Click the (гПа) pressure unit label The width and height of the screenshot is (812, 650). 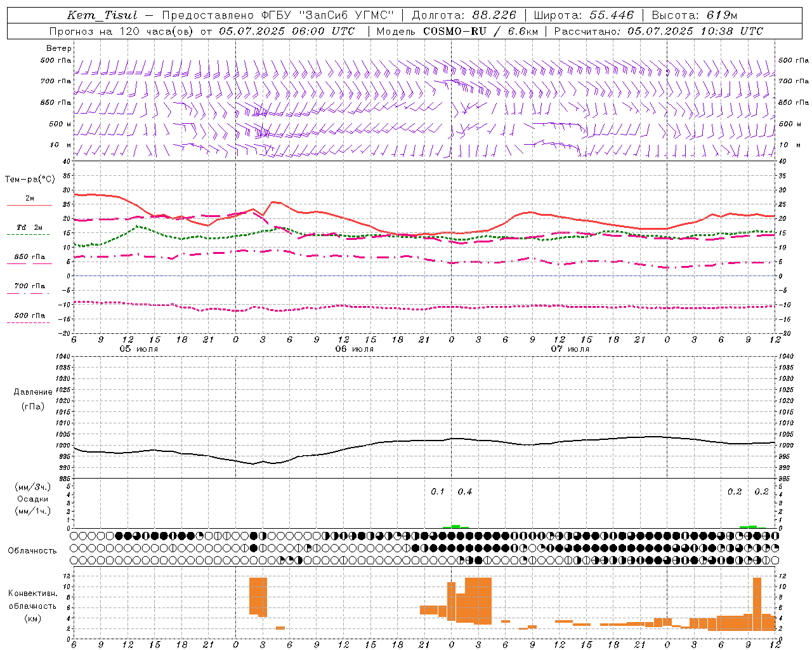[33, 406]
